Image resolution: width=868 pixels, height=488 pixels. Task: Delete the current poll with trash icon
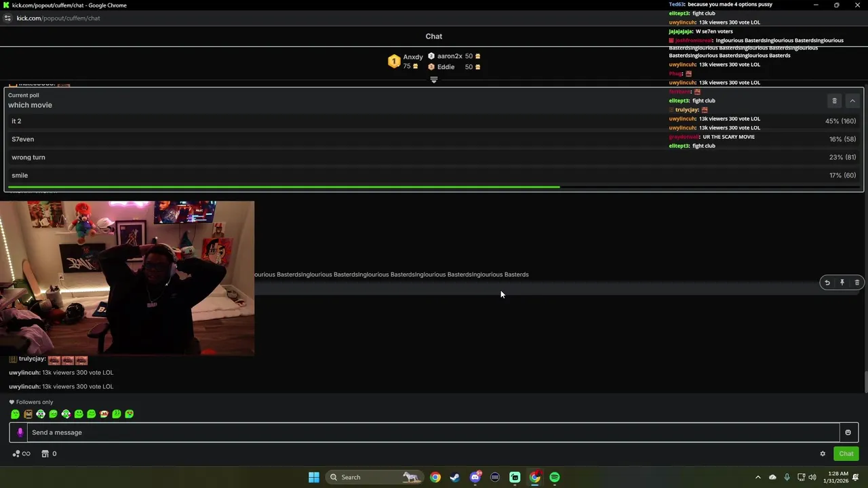click(834, 101)
